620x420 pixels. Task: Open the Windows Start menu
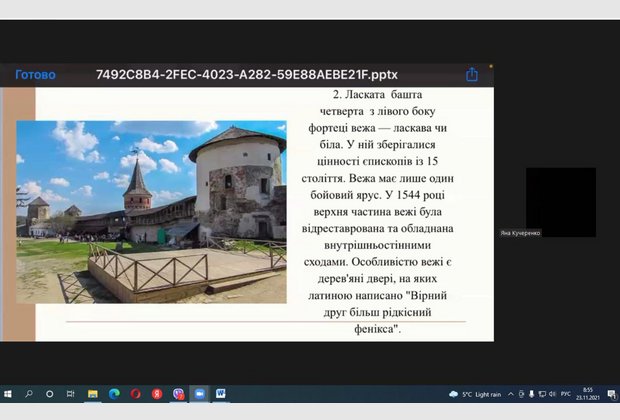[x=8, y=394]
